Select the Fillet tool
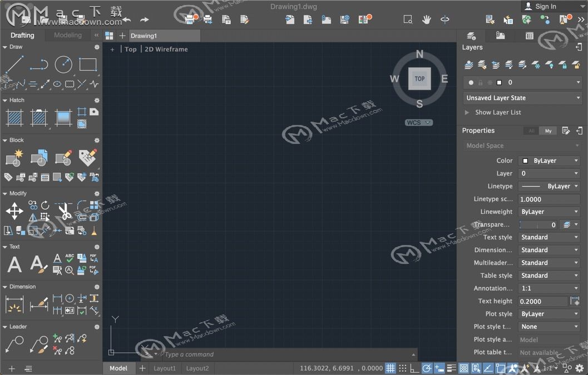This screenshot has height=375, width=588. pos(81,204)
